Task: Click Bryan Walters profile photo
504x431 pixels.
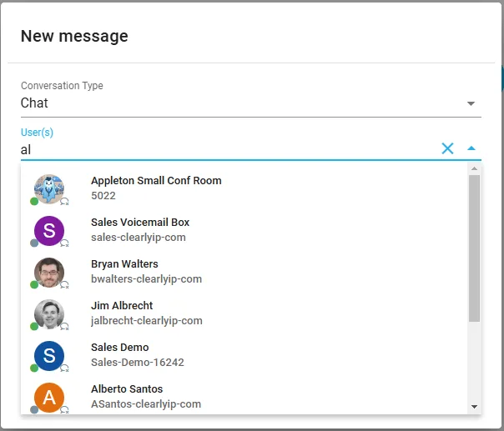Action: pos(49,273)
